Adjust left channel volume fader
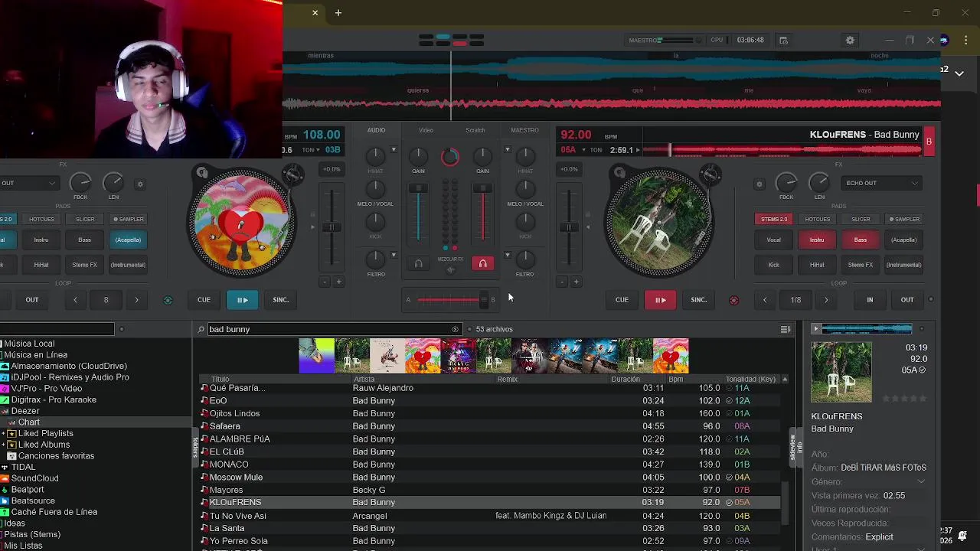980x551 pixels. tap(418, 189)
